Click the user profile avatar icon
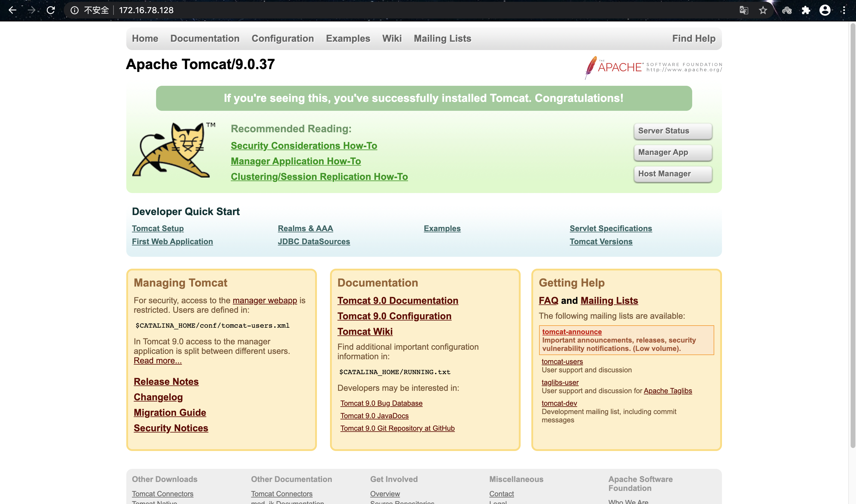856x504 pixels. (x=825, y=10)
